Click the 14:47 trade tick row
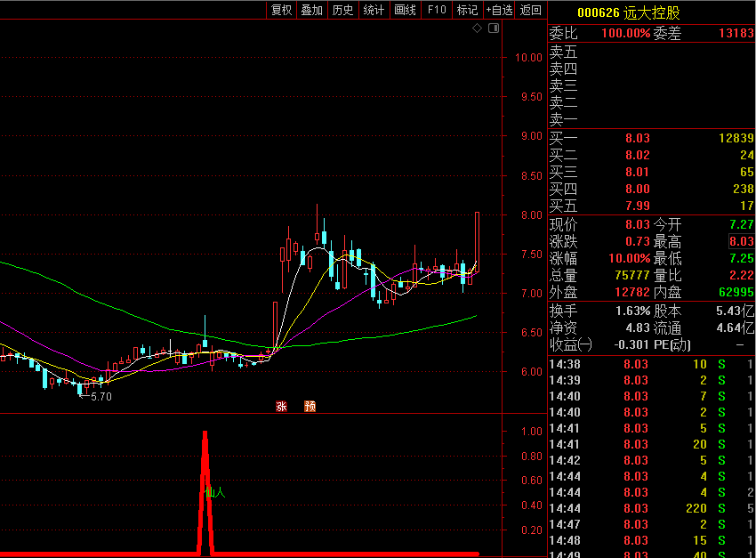 coord(652,524)
